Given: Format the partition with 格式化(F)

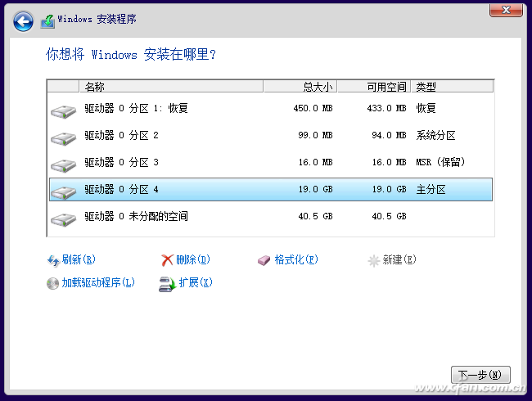Looking at the screenshot, I should tap(296, 260).
